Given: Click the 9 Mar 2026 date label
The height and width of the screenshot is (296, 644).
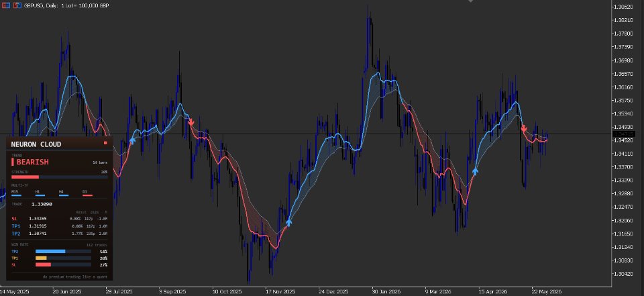Looking at the screenshot, I should click(x=439, y=291).
